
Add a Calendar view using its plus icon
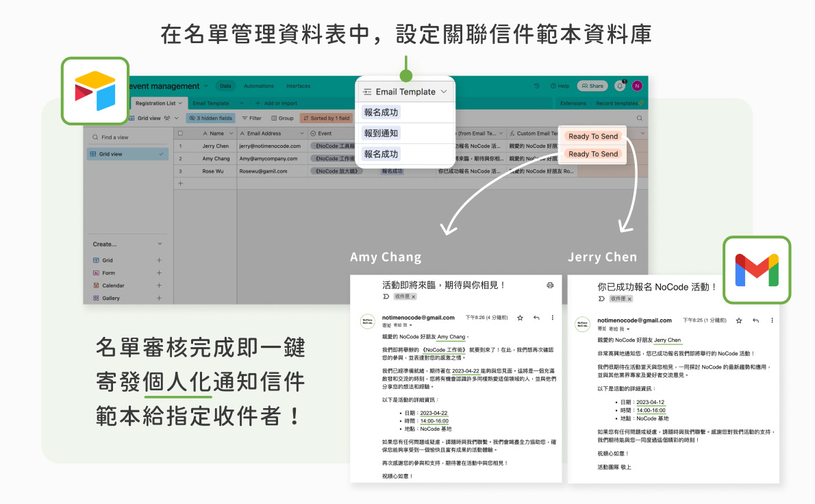[159, 286]
